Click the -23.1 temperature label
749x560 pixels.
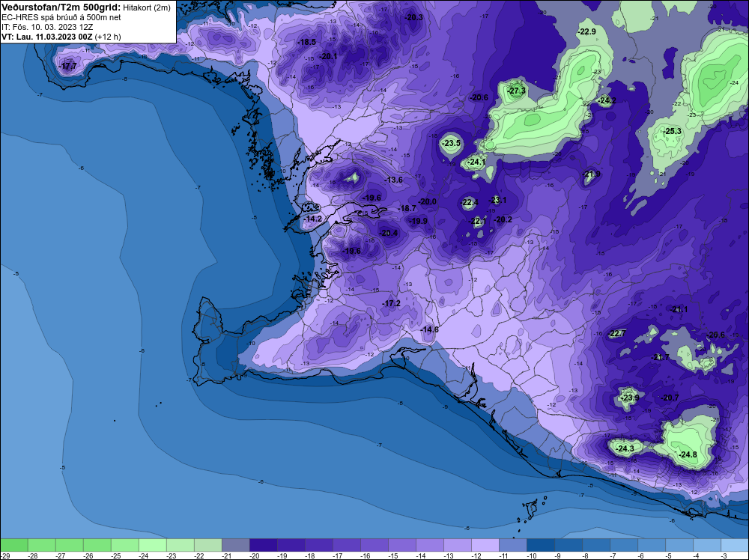pos(497,200)
